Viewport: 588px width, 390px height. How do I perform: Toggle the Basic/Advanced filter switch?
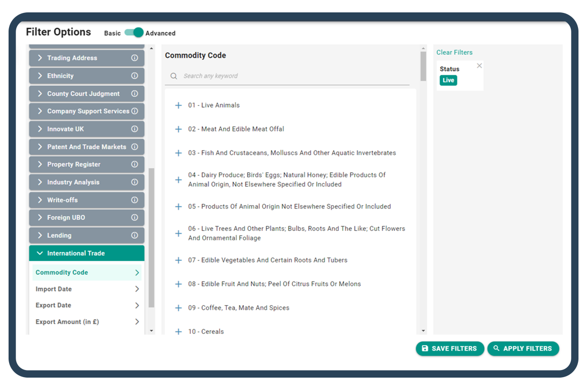[x=134, y=32]
